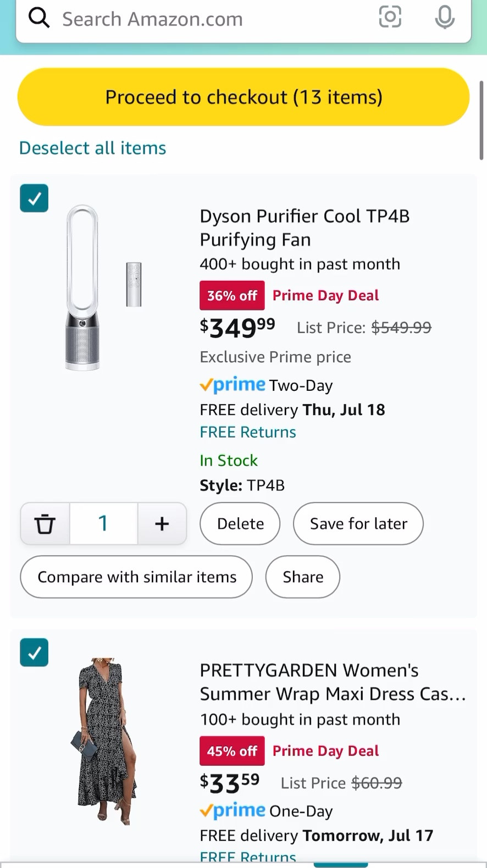
Task: Save Dyson fan for later
Action: coord(358,523)
